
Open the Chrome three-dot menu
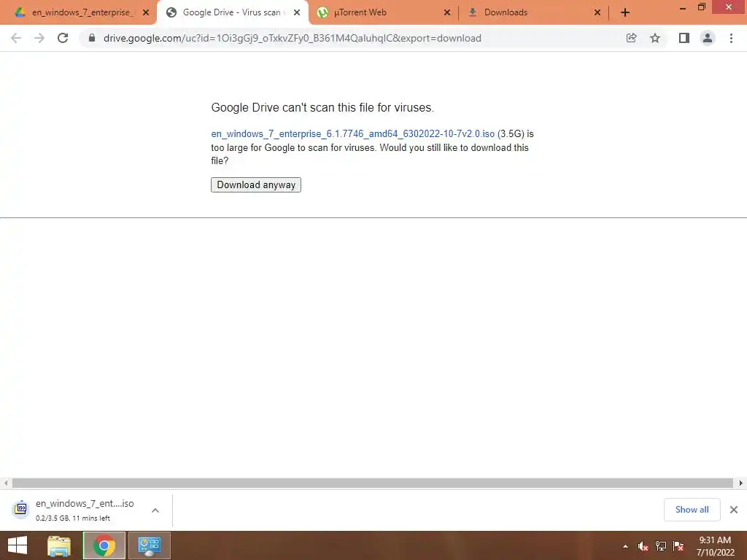[x=731, y=38]
